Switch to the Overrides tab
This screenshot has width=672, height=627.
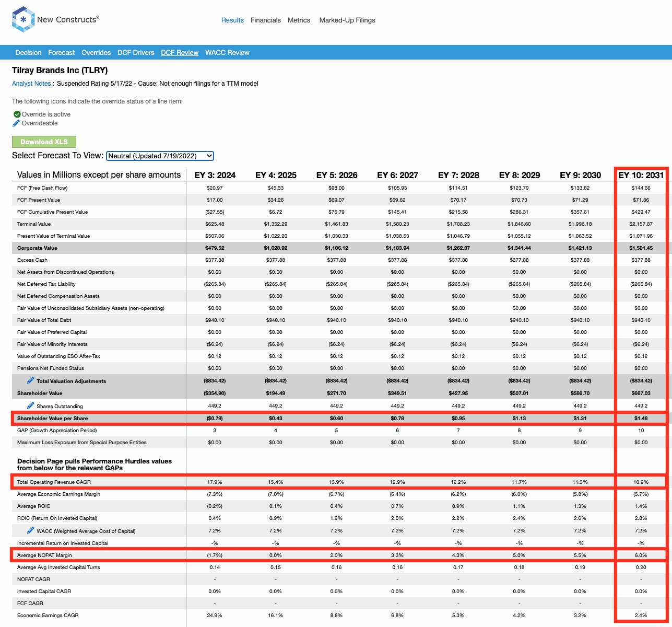96,52
